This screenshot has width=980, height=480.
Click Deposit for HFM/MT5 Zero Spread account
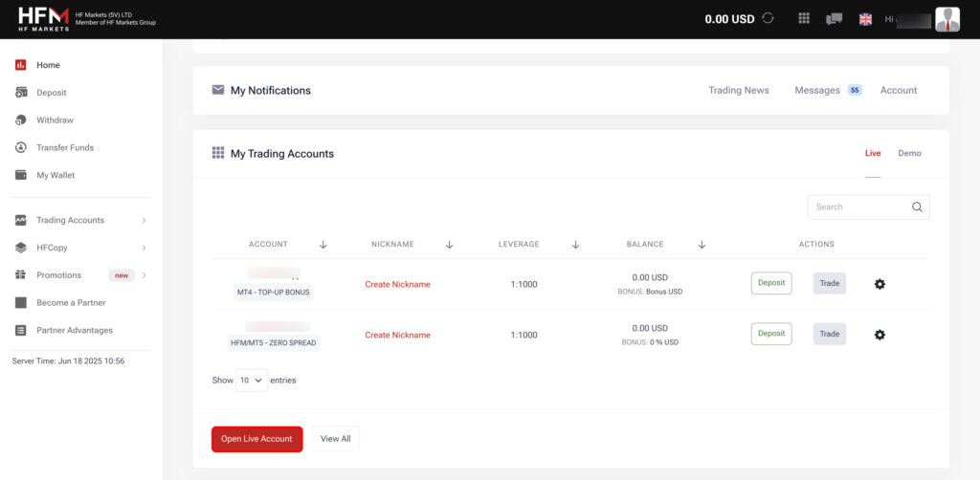point(771,334)
